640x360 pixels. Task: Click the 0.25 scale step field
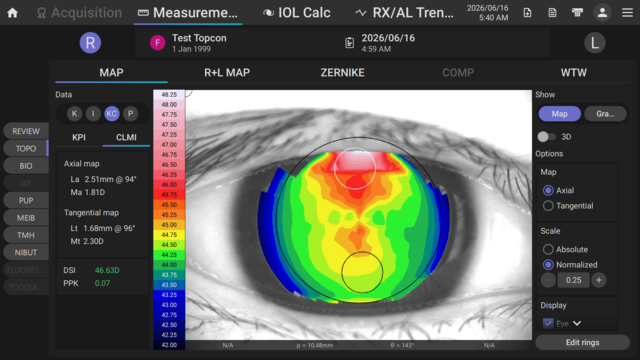coord(573,280)
